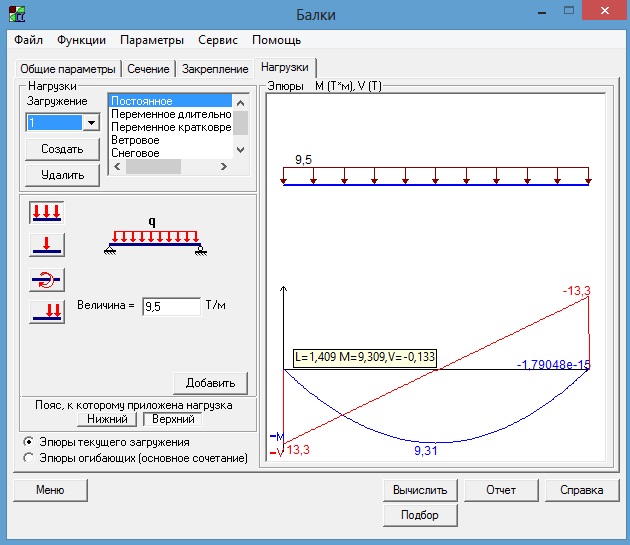Select the Нагрузки tab
This screenshot has width=630, height=545.
[285, 68]
